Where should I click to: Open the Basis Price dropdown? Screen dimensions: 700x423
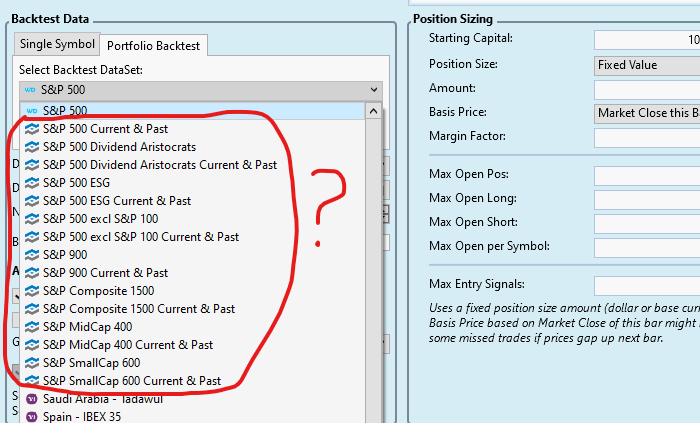click(x=647, y=113)
